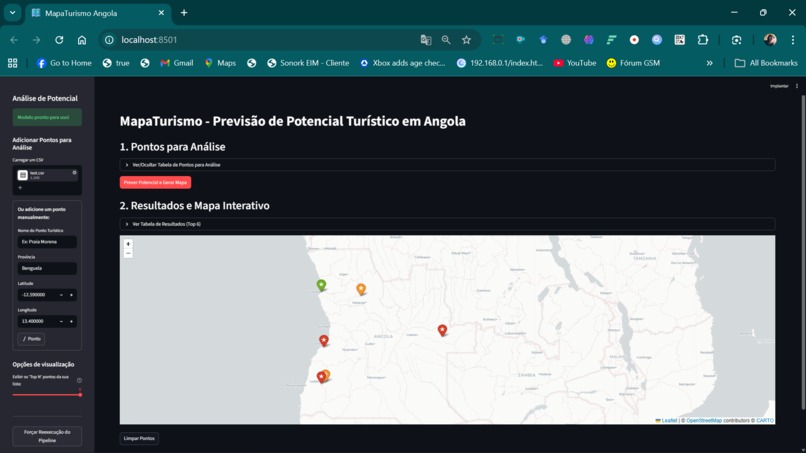Show help tooltip for Top N slider
Viewport: 806px width, 453px height.
[x=79, y=380]
